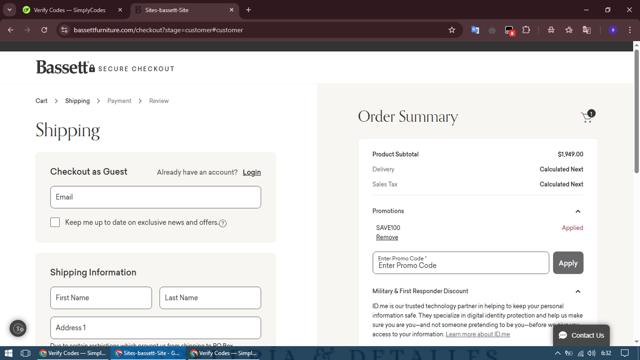
Task: Collapse Military & First Responder Discount section
Action: [578, 291]
